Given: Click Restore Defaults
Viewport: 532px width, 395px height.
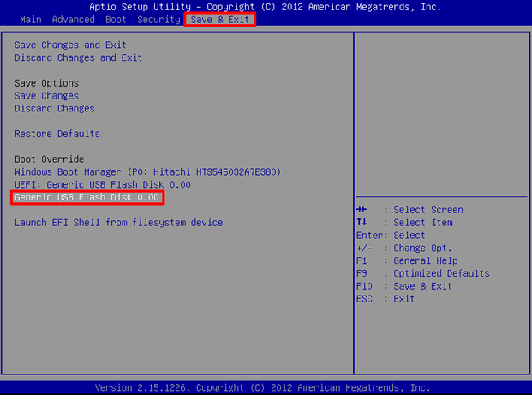Looking at the screenshot, I should tap(57, 134).
